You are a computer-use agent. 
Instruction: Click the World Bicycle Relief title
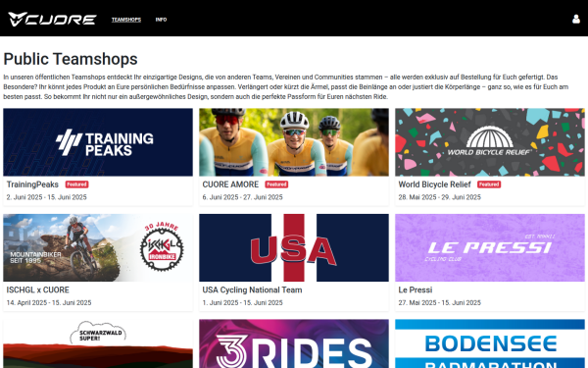click(434, 184)
